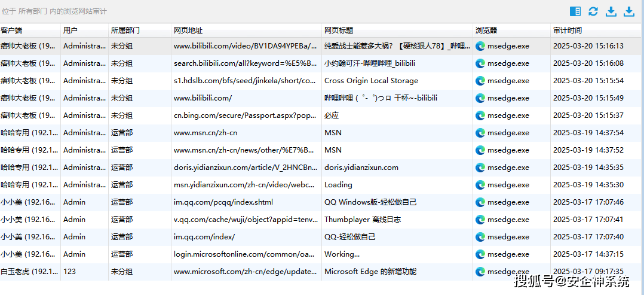
Task: Select audit time 2025-03-19 14:37:54
Action: click(x=588, y=133)
